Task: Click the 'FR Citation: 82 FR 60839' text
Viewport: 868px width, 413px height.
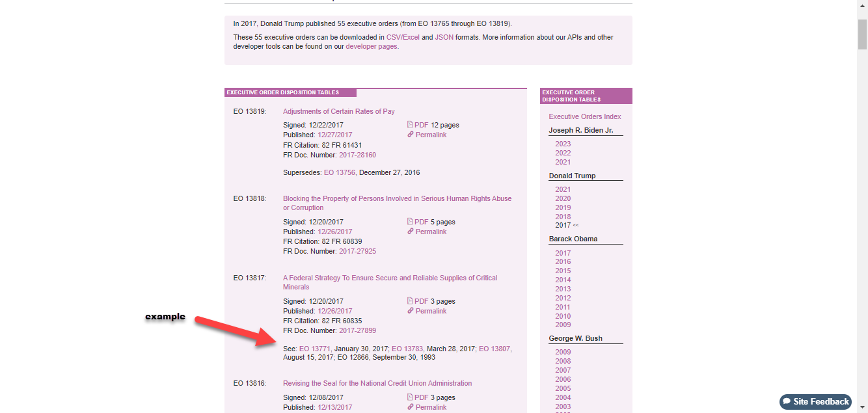Action: coord(323,241)
